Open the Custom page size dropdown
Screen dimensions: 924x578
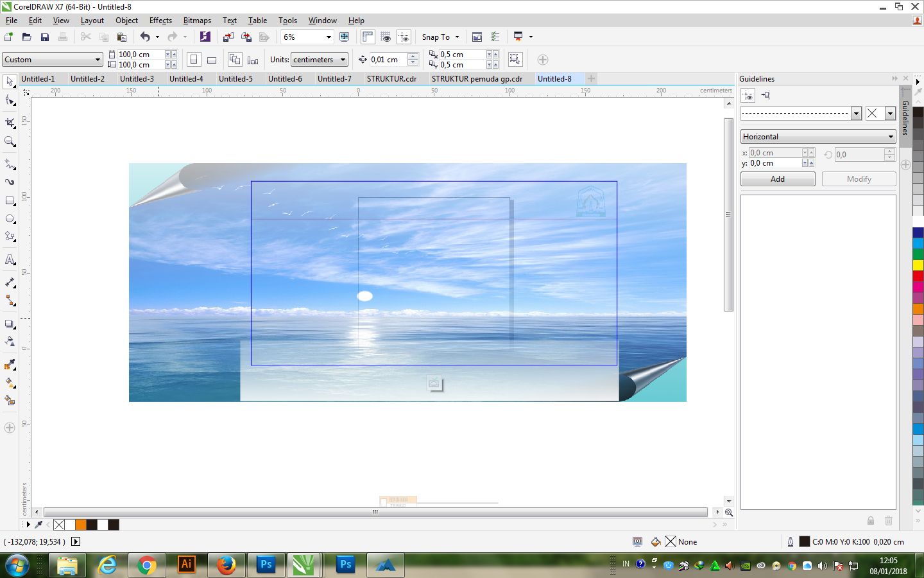pos(98,60)
